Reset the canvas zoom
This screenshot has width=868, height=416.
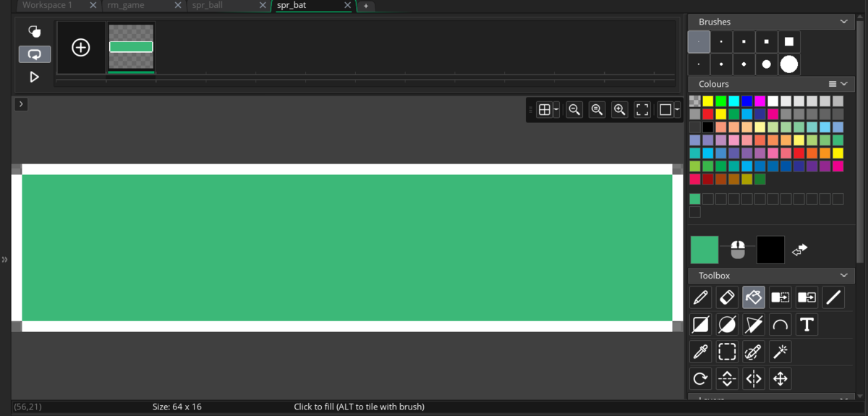click(x=597, y=110)
